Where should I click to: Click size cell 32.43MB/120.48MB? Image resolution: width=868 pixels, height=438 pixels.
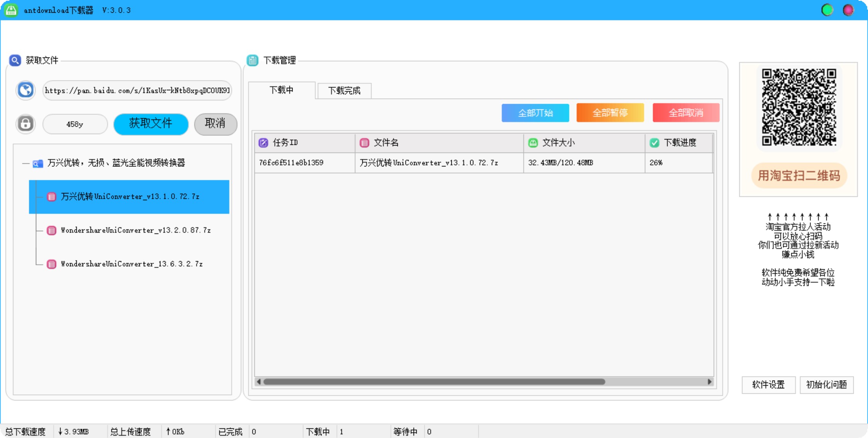pyautogui.click(x=584, y=163)
